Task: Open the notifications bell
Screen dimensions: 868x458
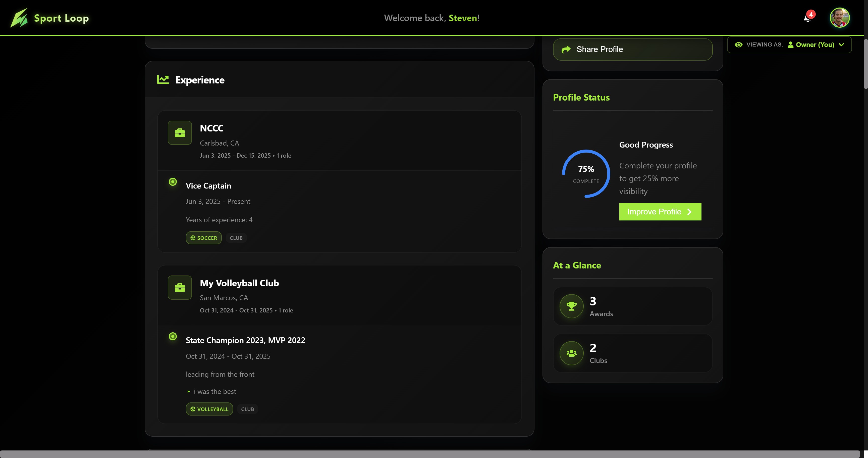Action: pos(807,18)
